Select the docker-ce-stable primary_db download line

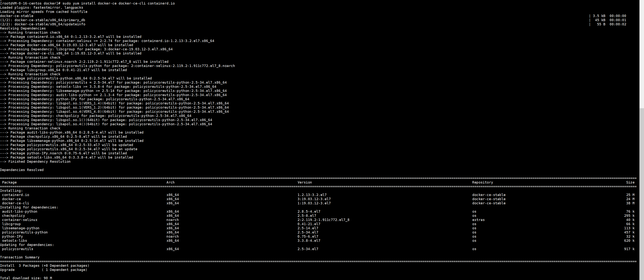43,20
